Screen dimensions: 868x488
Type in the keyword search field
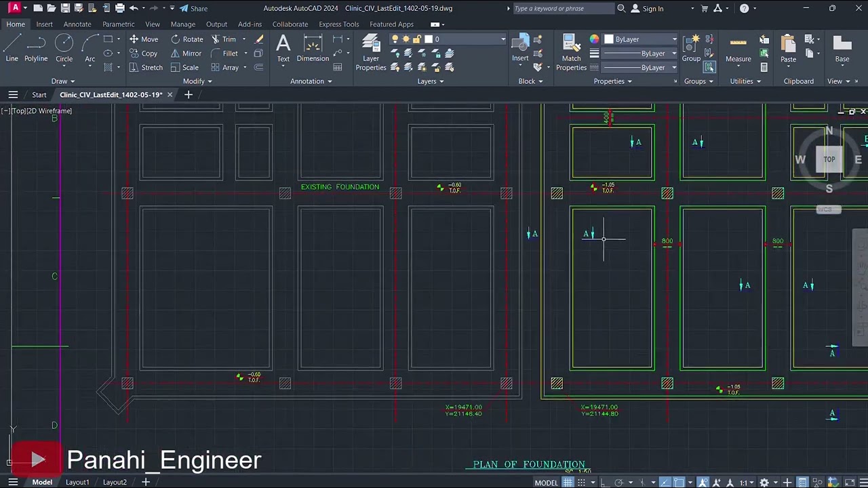(563, 8)
